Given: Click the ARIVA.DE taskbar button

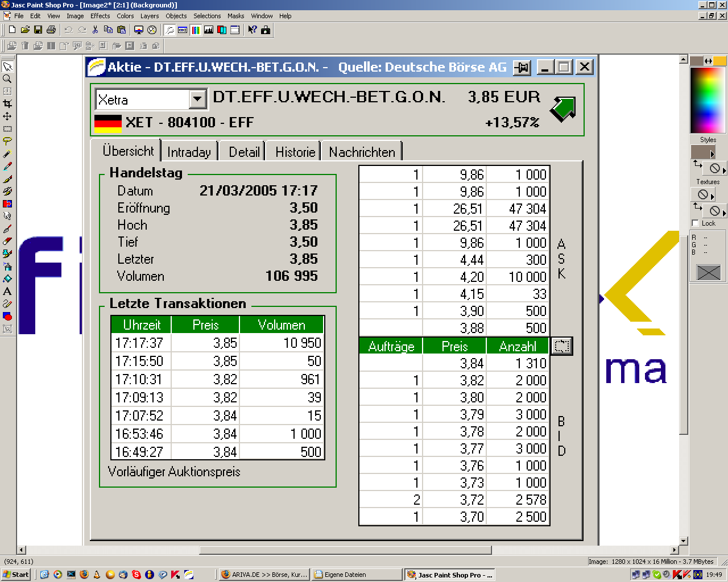Looking at the screenshot, I should (264, 575).
